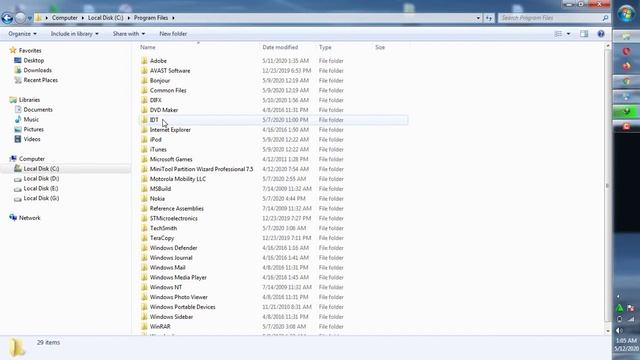Click the Libraries icon in sidebar
Screen dimensions: 640x360
click(x=13, y=100)
